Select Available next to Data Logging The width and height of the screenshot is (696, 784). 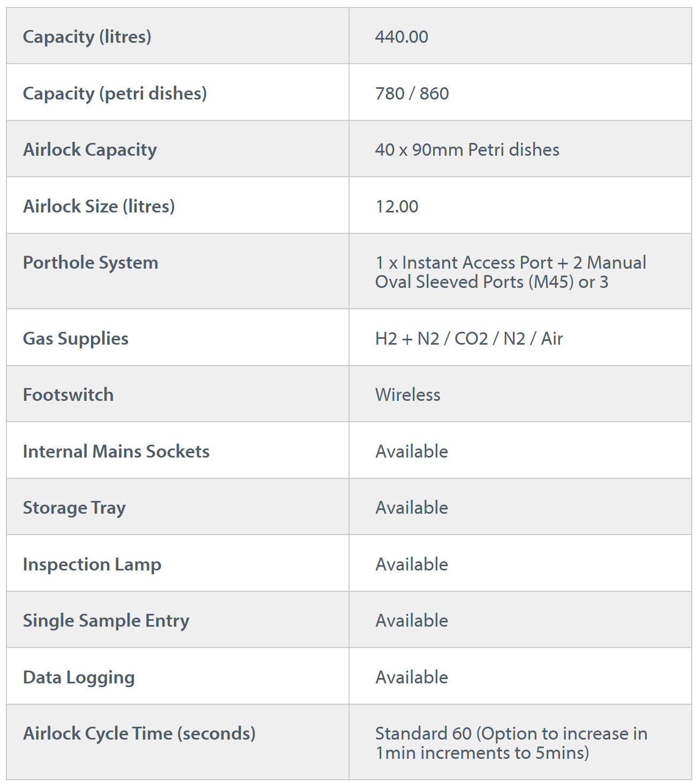pyautogui.click(x=412, y=678)
